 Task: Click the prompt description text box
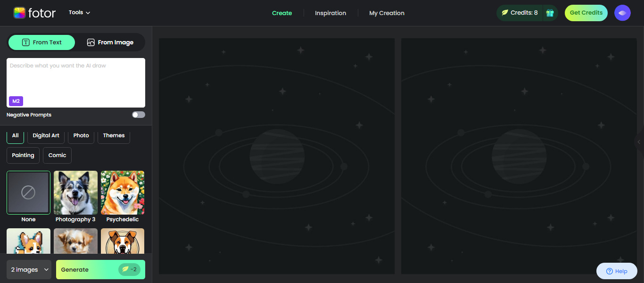[x=76, y=83]
